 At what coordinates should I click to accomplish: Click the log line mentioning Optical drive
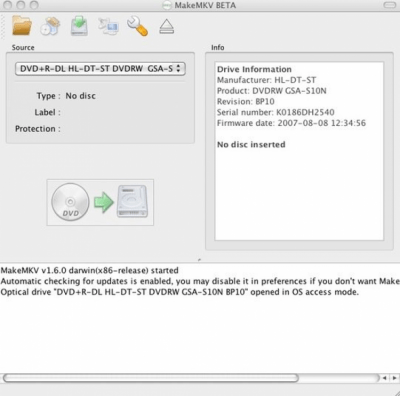point(180,292)
